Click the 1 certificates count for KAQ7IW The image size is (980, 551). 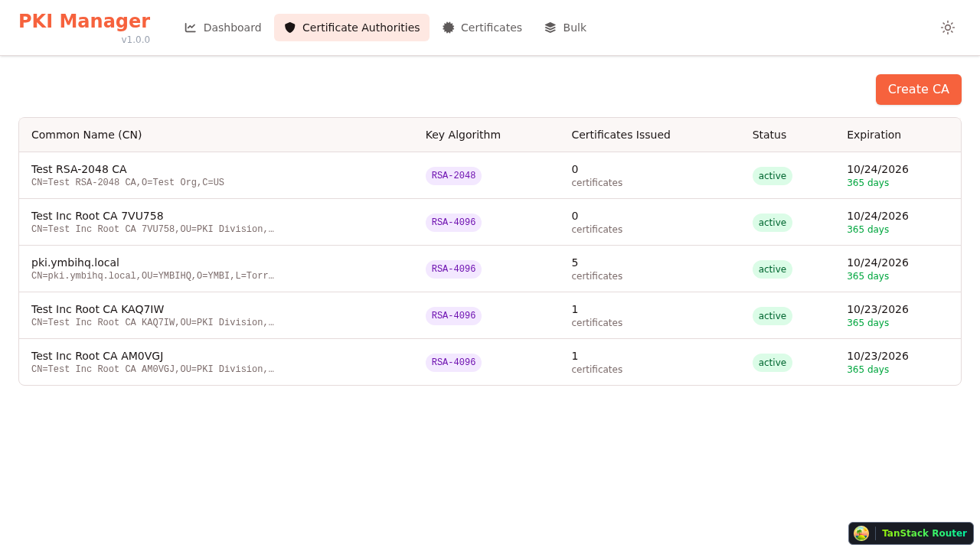597,315
